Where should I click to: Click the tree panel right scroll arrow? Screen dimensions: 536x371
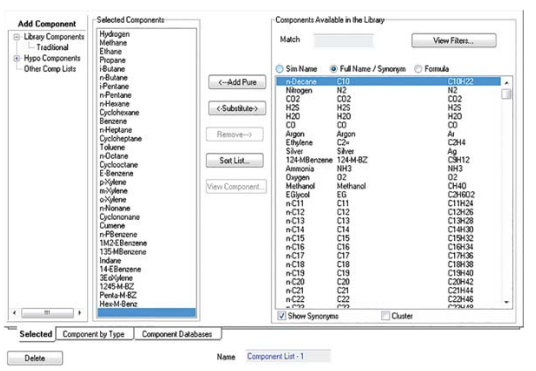coord(79,313)
